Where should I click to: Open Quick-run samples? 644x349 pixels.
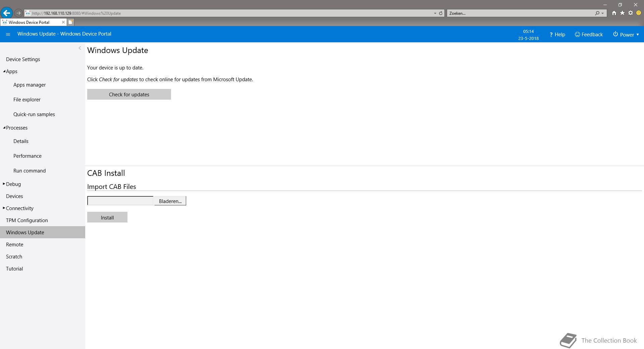click(34, 114)
